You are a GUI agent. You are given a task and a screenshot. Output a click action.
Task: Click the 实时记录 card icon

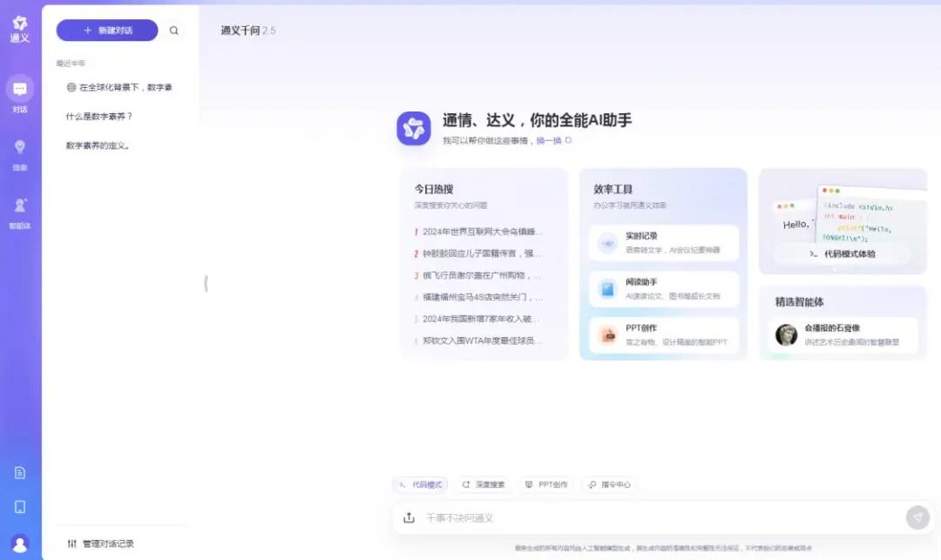[607, 243]
